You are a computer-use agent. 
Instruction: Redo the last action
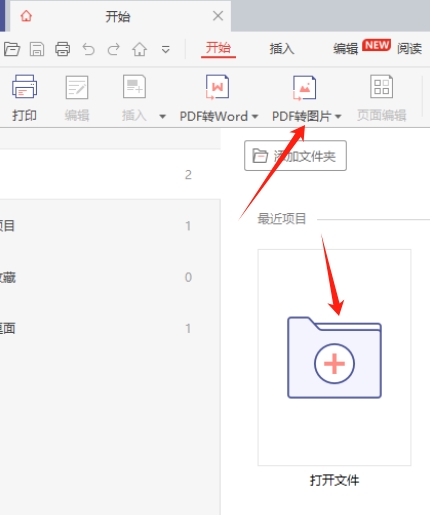click(114, 49)
